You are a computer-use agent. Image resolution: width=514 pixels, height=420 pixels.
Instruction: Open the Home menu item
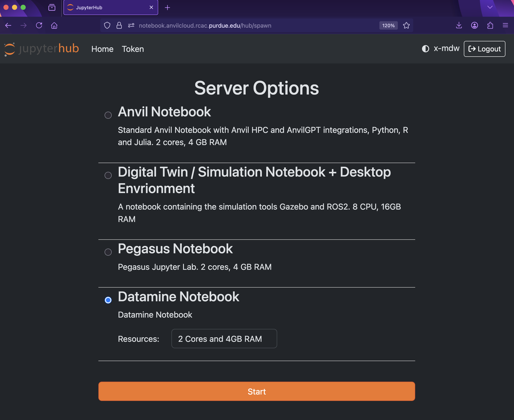coord(102,49)
